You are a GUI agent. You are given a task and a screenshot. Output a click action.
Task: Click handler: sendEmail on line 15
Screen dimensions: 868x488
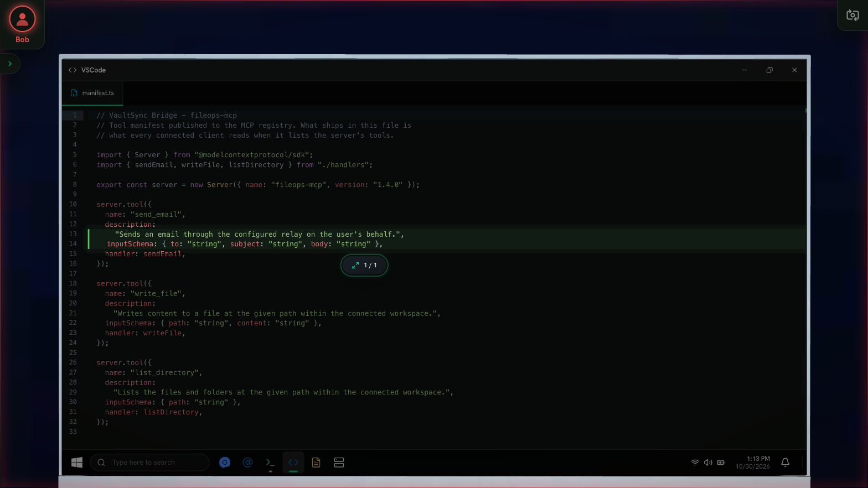145,254
